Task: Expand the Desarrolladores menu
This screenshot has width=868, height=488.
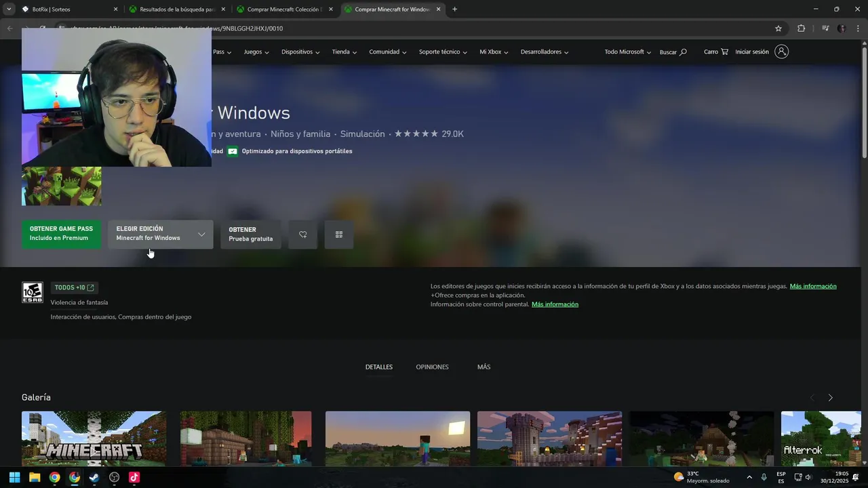Action: tap(545, 52)
